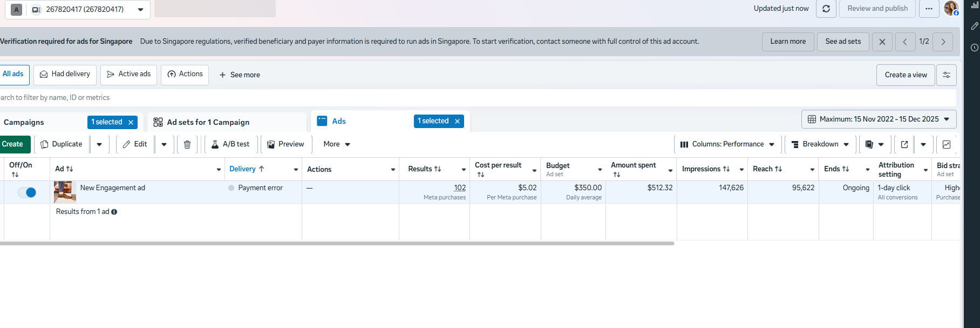The image size is (980, 328).
Task: Sort by the Off/On column arrows
Action: click(15, 175)
